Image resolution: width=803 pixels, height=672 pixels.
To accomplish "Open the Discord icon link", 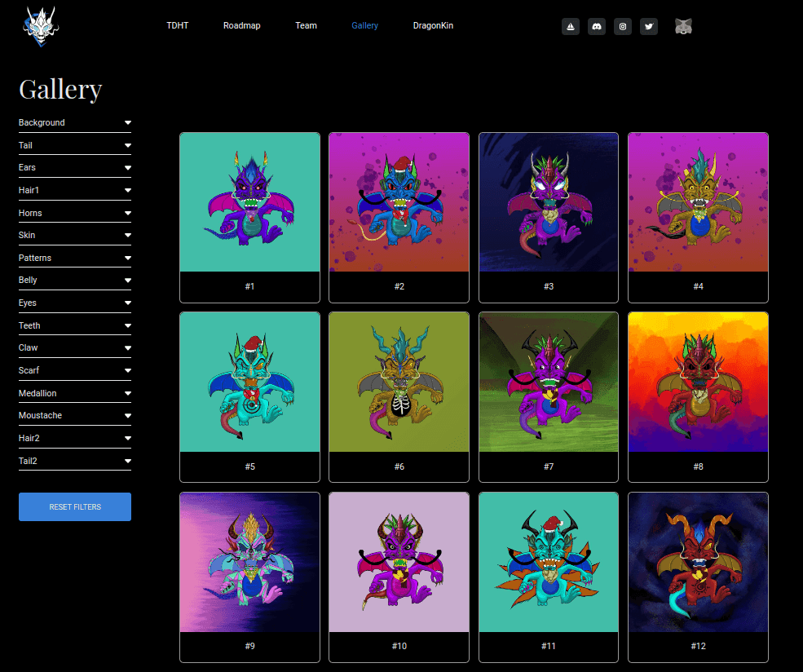I will tap(597, 26).
